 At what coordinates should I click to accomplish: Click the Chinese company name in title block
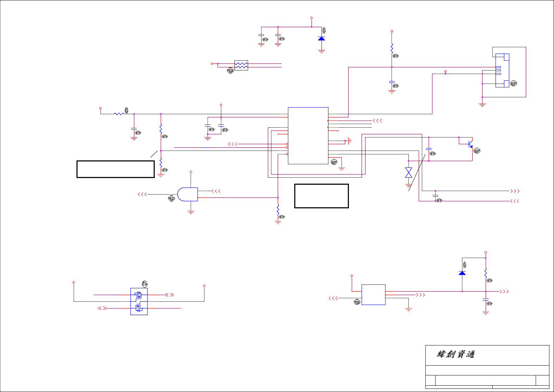click(456, 354)
